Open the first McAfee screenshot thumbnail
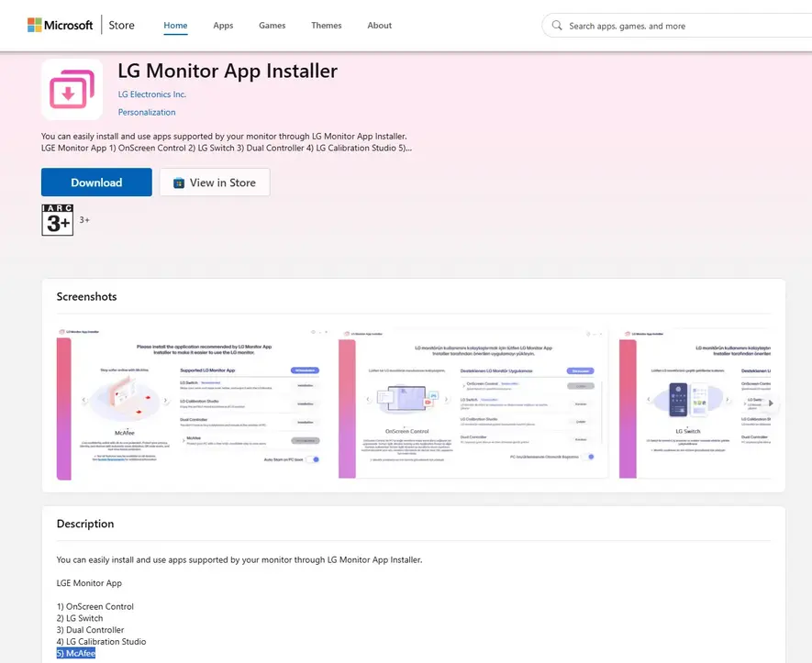Screen dimensions: 812x663 point(193,403)
